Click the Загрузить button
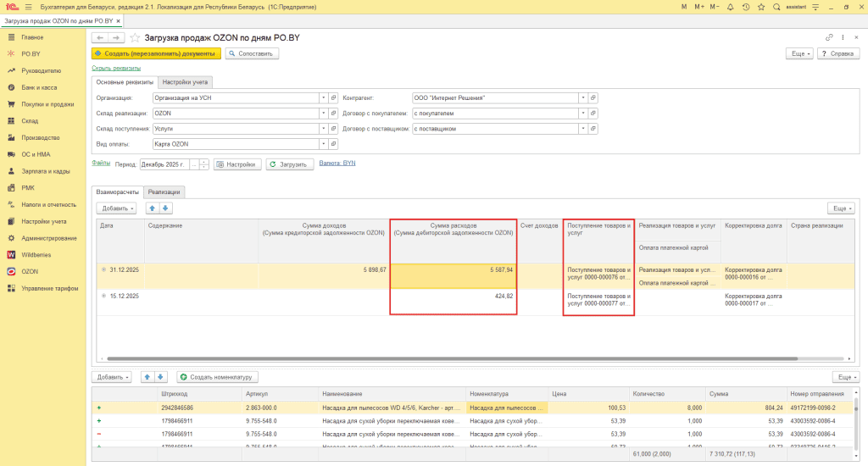The width and height of the screenshot is (868, 466). (x=290, y=164)
